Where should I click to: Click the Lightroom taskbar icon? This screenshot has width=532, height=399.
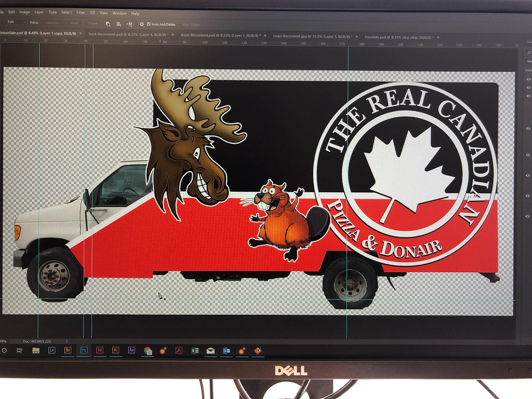pyautogui.click(x=52, y=350)
